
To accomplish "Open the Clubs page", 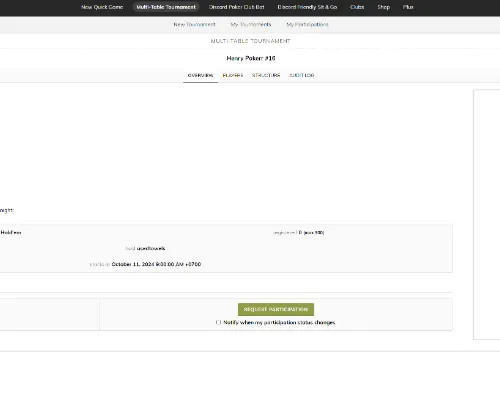I will click(x=357, y=7).
